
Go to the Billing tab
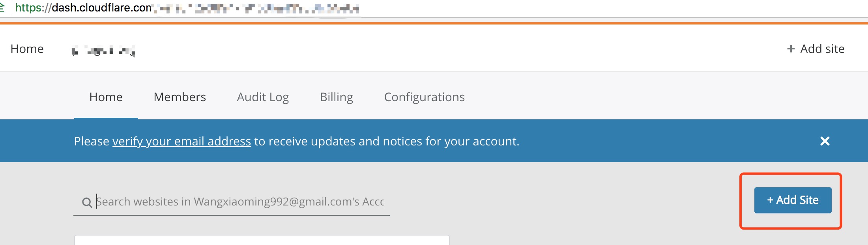point(336,97)
